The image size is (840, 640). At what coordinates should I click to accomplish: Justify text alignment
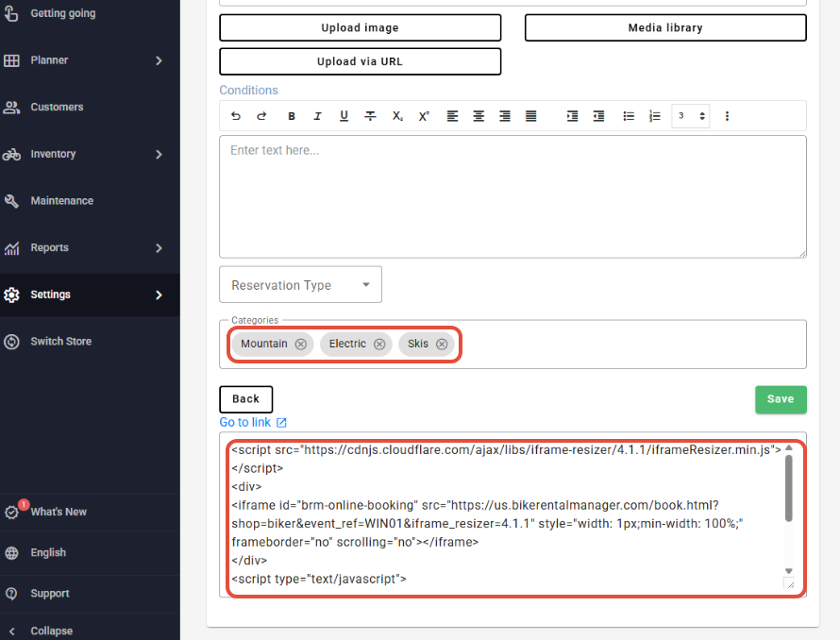530,116
